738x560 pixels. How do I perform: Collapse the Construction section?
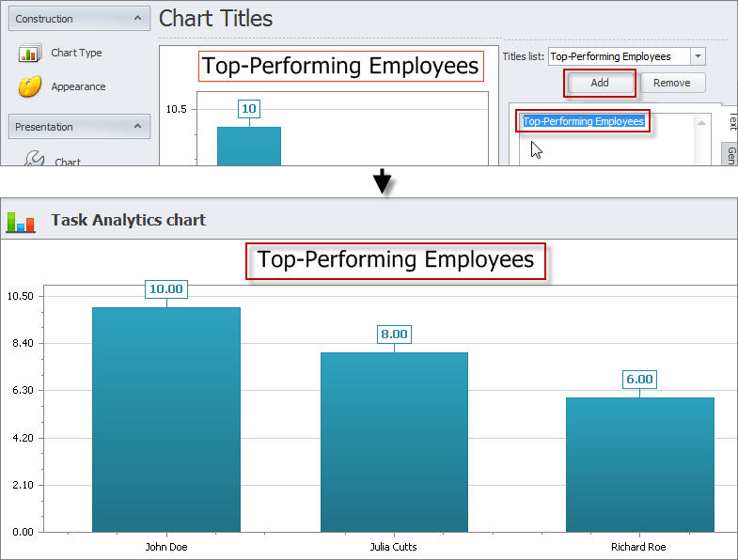pos(138,19)
